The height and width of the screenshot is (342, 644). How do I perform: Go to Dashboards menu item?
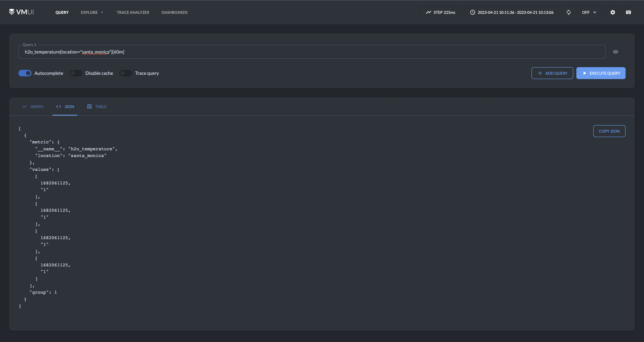[x=174, y=12]
